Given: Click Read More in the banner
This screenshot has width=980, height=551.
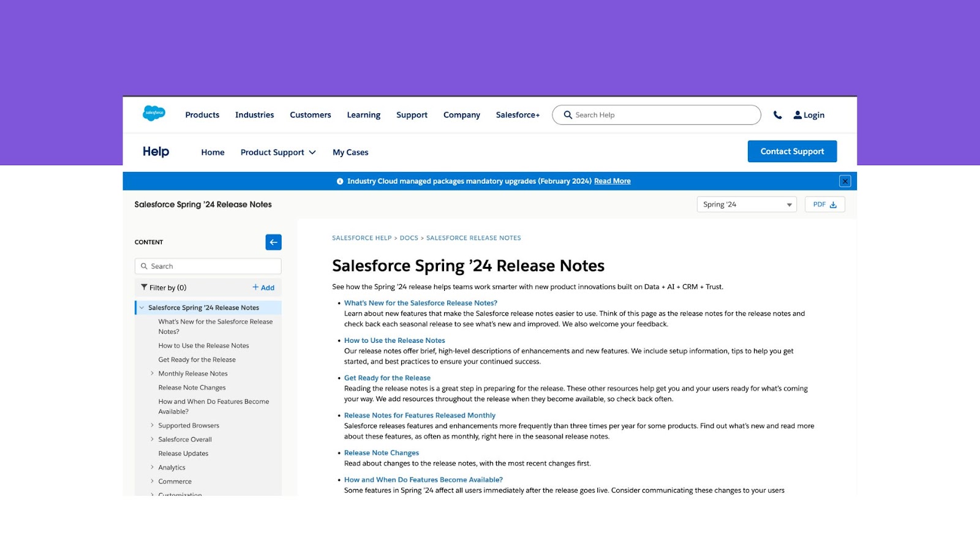Looking at the screenshot, I should click(x=612, y=181).
